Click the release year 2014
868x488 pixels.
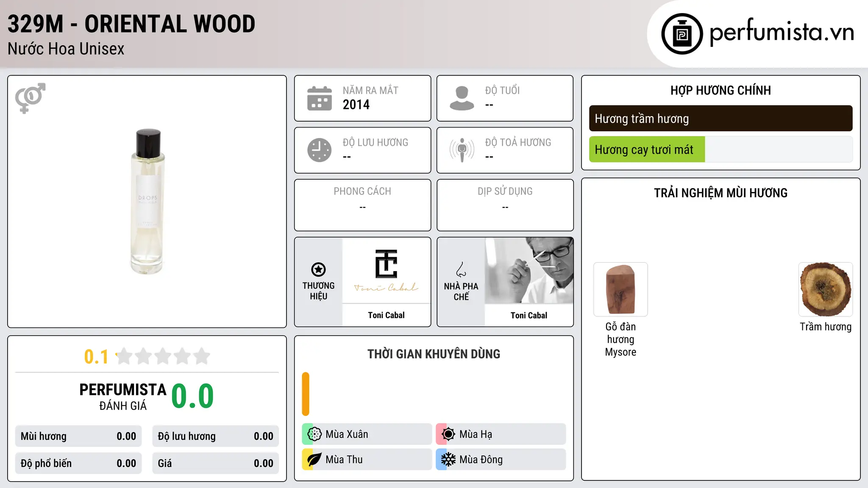(356, 105)
